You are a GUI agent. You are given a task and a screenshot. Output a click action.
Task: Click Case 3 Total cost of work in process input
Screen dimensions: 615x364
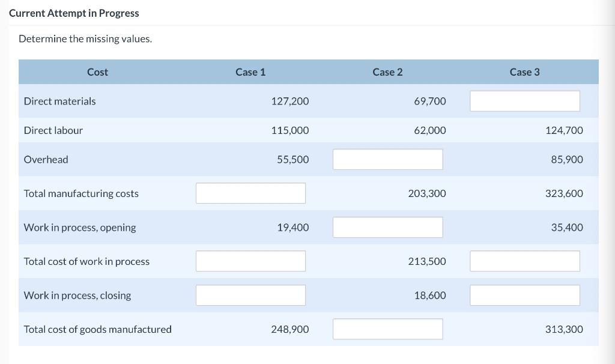point(524,260)
